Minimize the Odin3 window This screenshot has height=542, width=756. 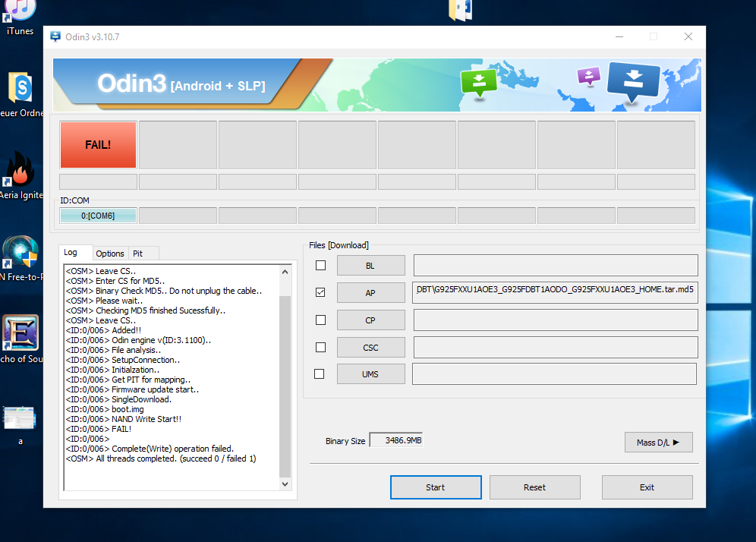pyautogui.click(x=619, y=36)
